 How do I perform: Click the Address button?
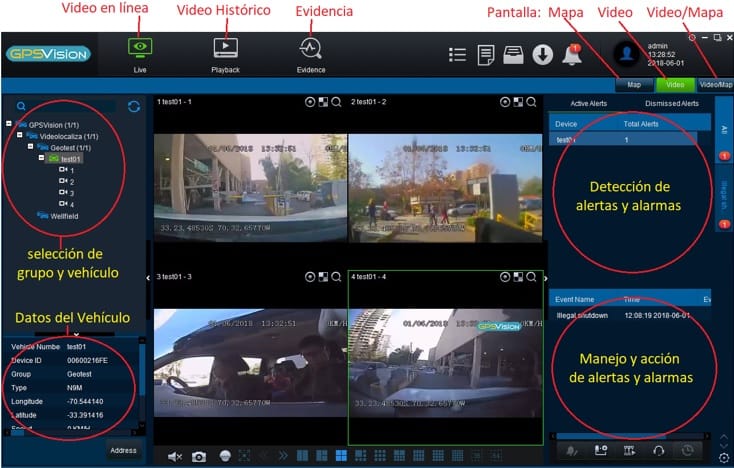pos(123,451)
